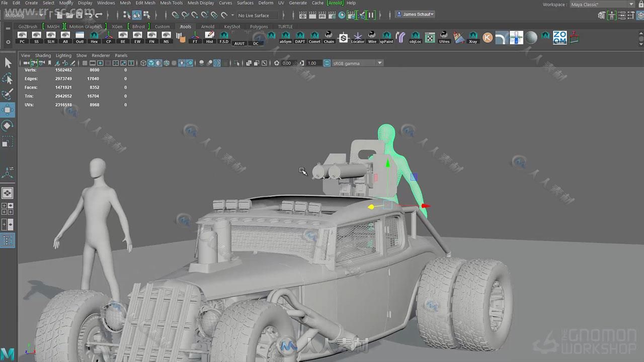Click the checker pattern shelf icon
The height and width of the screenshot is (362, 644).
[430, 37]
